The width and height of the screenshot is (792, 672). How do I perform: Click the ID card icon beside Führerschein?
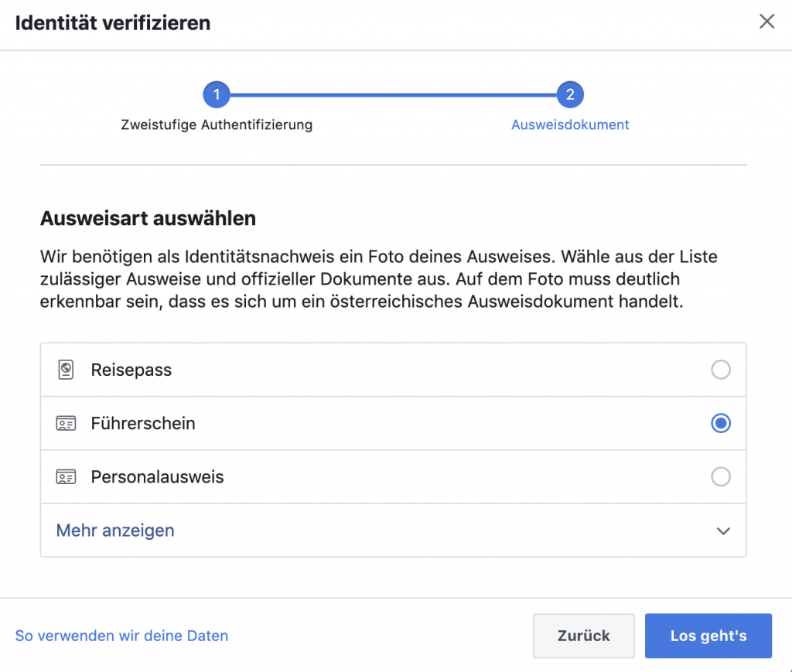pyautogui.click(x=66, y=424)
